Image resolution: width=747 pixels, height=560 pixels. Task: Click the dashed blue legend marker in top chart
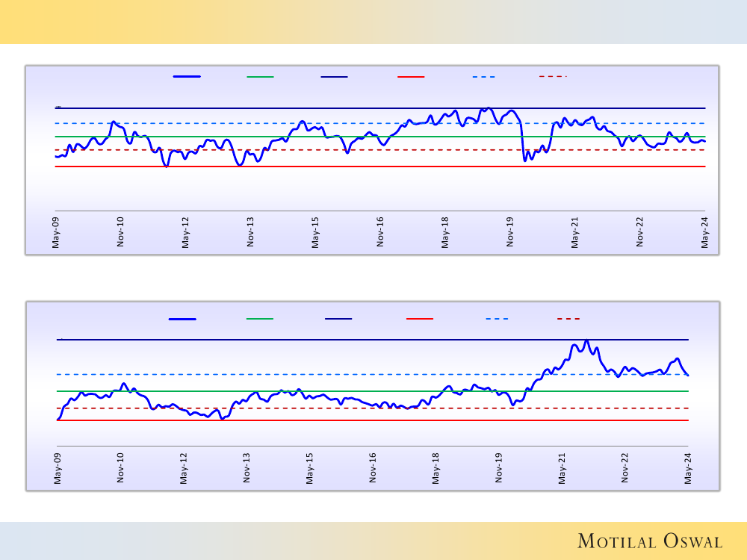[x=483, y=76]
